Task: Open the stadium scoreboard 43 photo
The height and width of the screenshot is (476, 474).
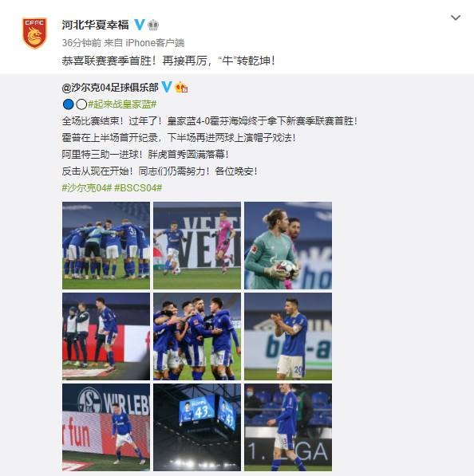Action: pos(197,427)
